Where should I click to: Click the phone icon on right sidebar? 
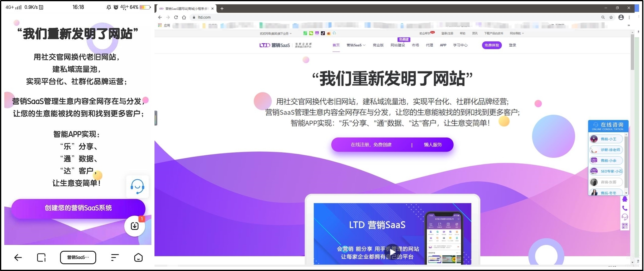coord(625,208)
